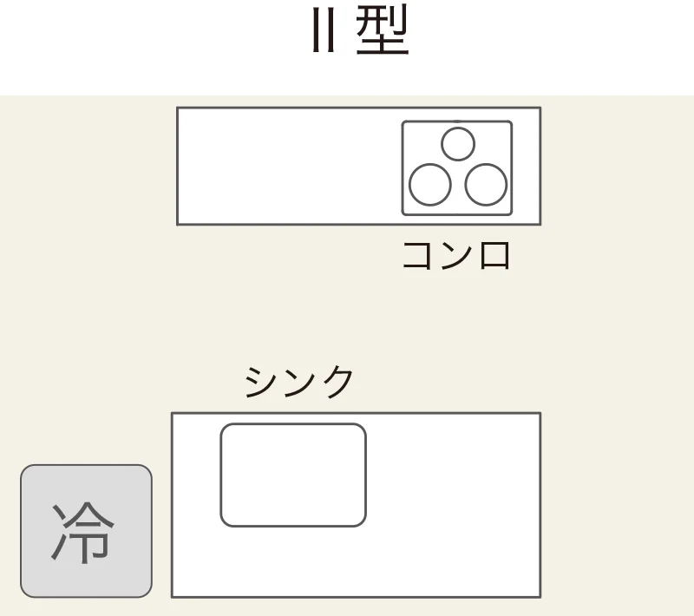This screenshot has width=694, height=616.
Task: Click the Roman numeral II in the title
Action: (x=324, y=34)
